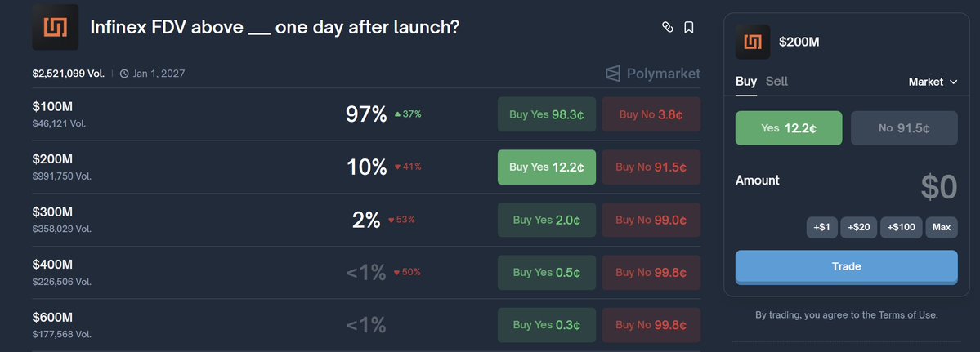This screenshot has width=980, height=352.
Task: Expand the $600M outcome row
Action: (245, 325)
